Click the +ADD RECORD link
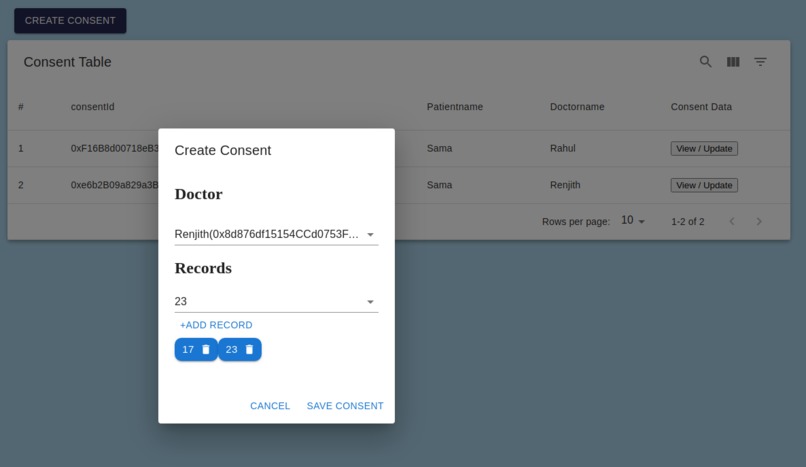The image size is (806, 467). tap(216, 325)
